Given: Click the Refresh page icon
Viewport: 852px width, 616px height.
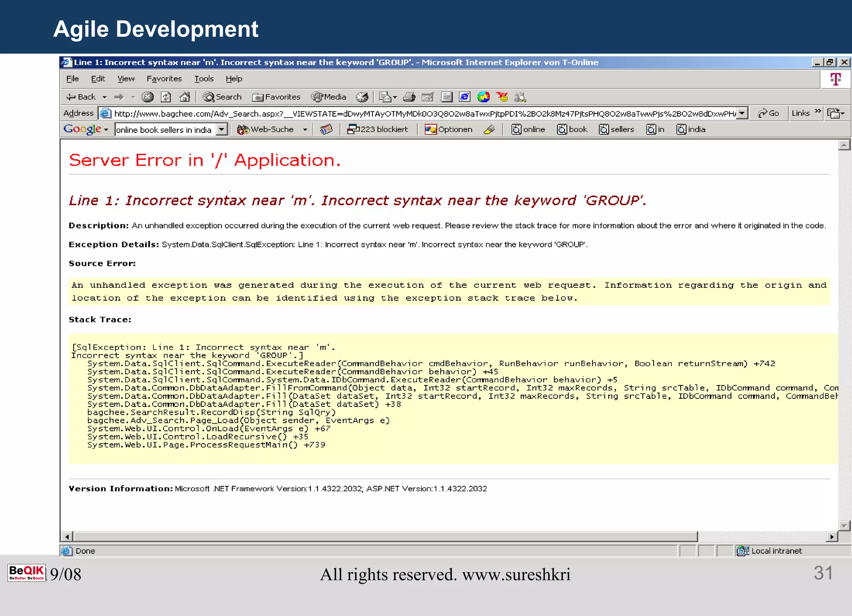Looking at the screenshot, I should coord(166,97).
